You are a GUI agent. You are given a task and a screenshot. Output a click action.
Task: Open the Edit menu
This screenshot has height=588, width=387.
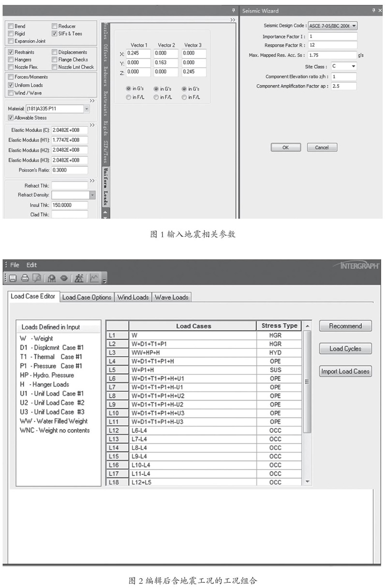31,265
